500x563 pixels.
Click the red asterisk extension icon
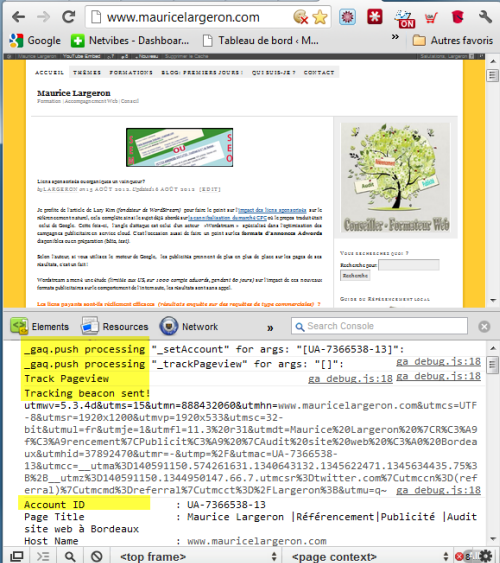pyautogui.click(x=374, y=17)
